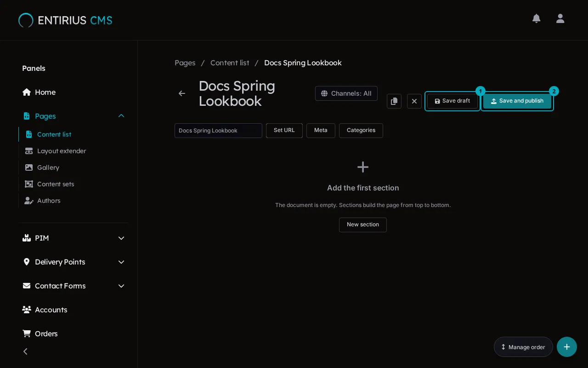Click Save and publish
Screen dimensions: 588x368
point(517,101)
